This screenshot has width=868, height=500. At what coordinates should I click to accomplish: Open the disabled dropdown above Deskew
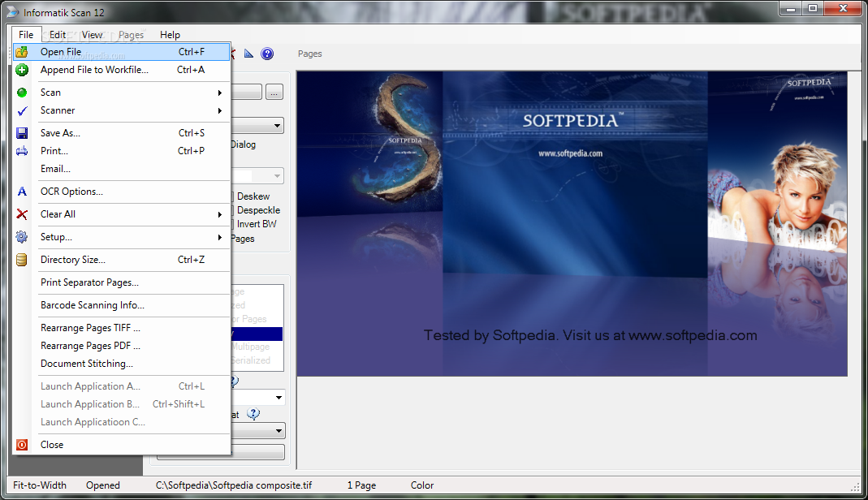pos(277,176)
